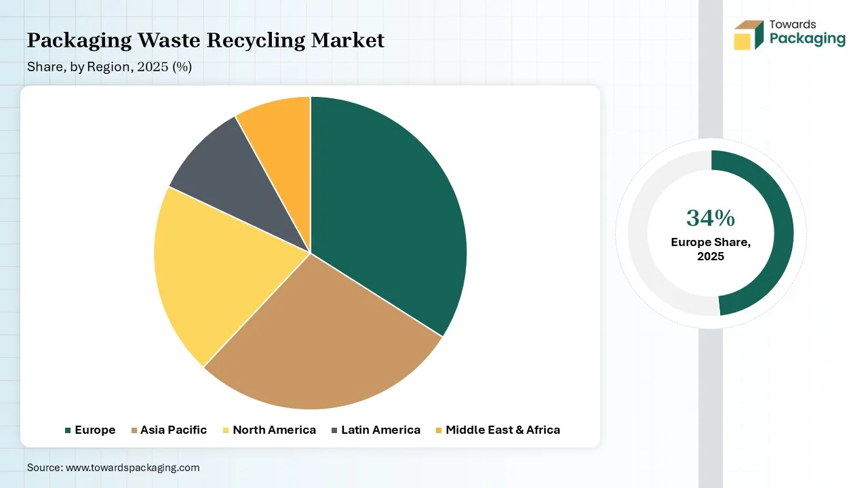Click the Latin America legend color square
This screenshot has width=868, height=488.
point(334,430)
